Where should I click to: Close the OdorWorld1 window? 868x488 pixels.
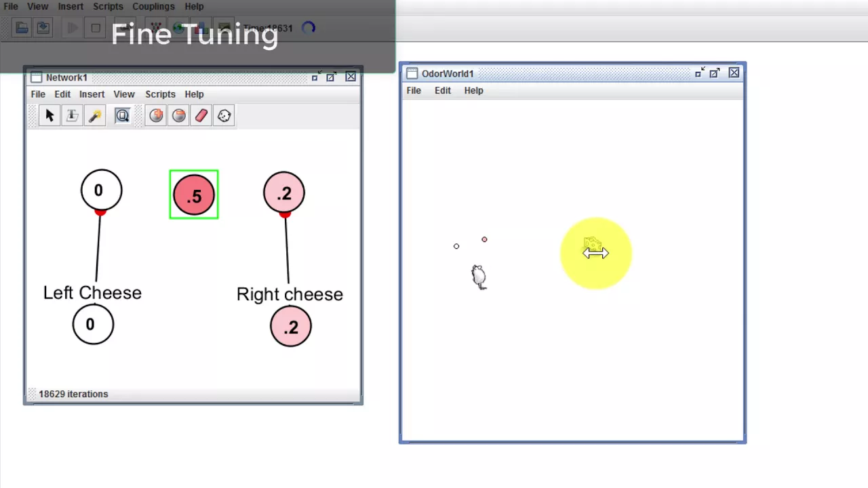734,73
